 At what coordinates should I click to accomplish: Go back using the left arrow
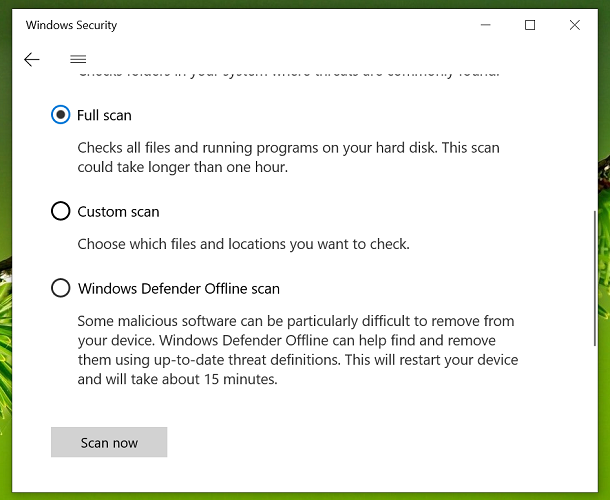[x=32, y=60]
